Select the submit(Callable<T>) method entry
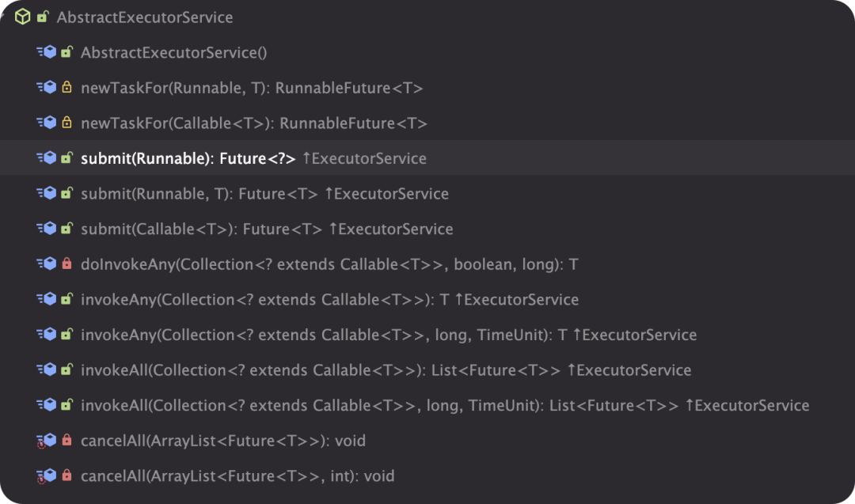The image size is (855, 504). [198, 229]
